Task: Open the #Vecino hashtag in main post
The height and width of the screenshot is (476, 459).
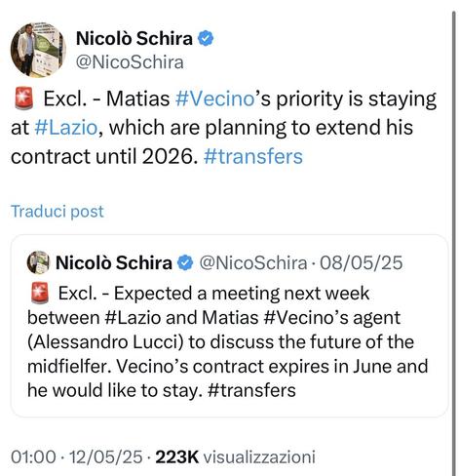Action: (x=214, y=99)
